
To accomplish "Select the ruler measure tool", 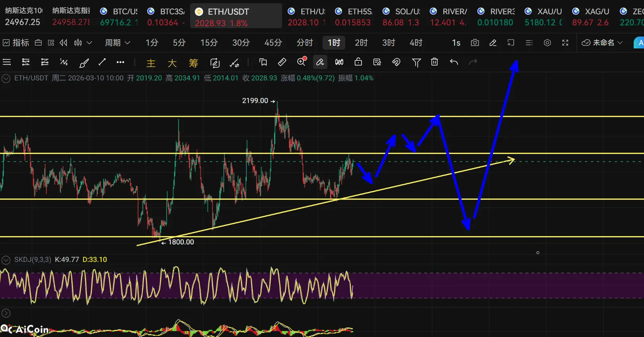I will click(282, 62).
